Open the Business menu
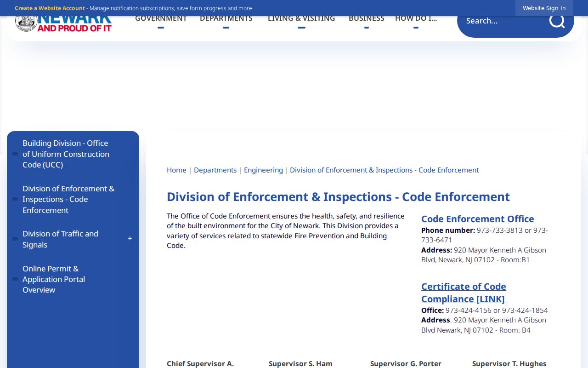Viewport: 588px width, 368px height. pos(367,19)
